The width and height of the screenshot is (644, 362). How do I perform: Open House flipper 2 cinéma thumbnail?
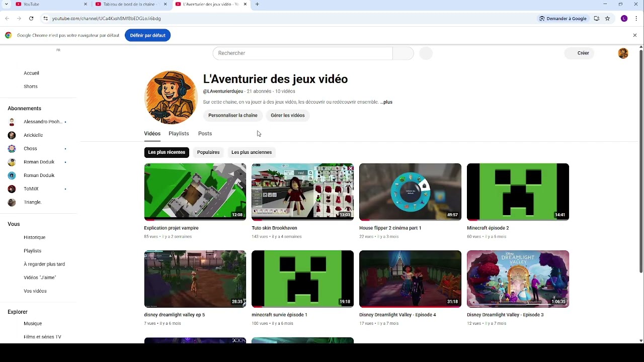(x=410, y=192)
